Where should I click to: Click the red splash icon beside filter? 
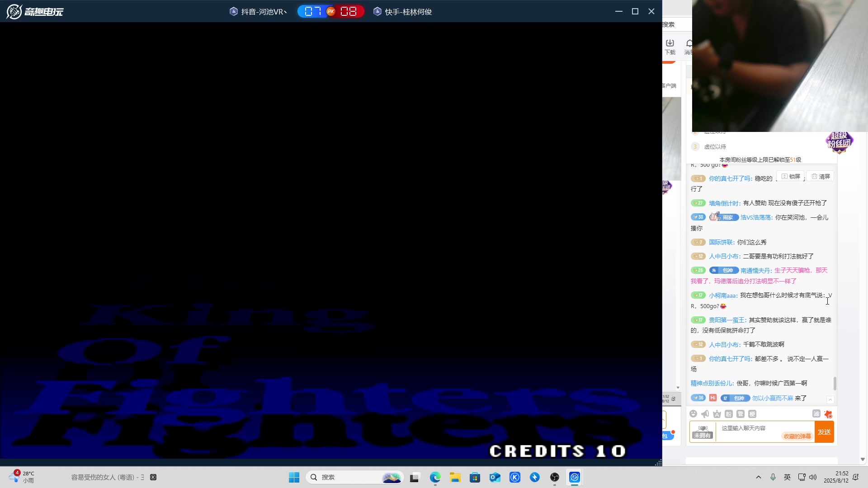point(828,414)
